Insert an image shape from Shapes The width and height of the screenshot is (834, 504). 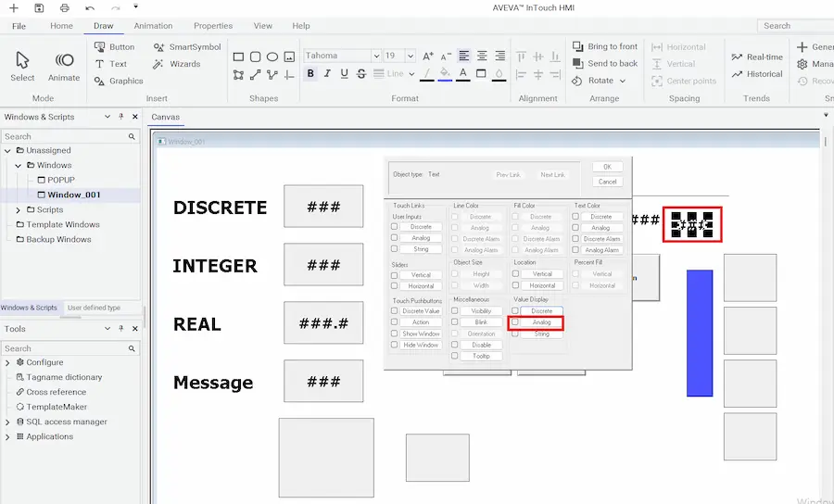pos(289,57)
